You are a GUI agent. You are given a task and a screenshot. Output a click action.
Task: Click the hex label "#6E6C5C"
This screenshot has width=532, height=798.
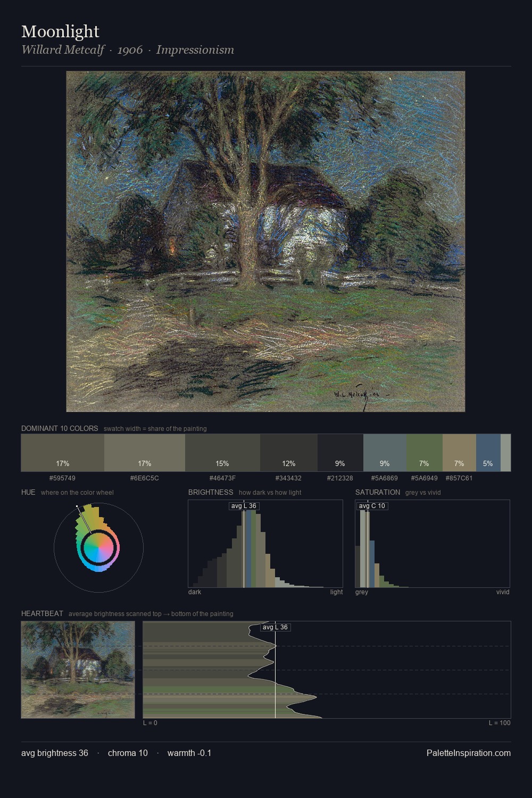click(x=145, y=478)
